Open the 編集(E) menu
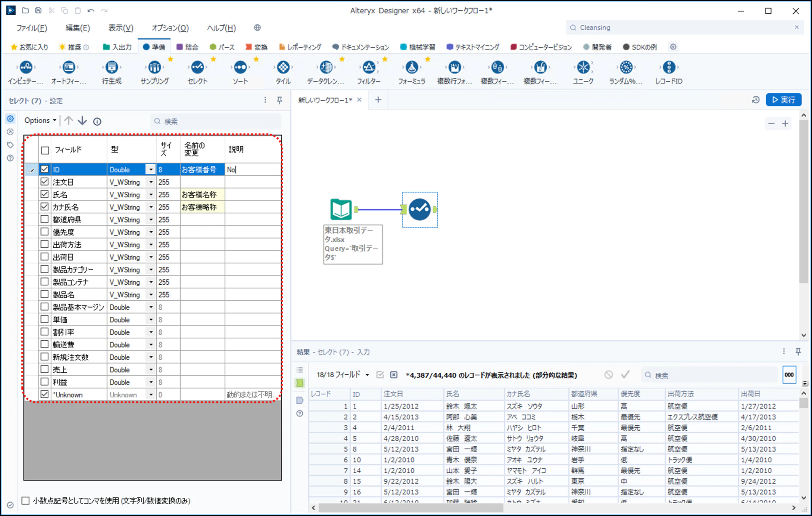This screenshot has height=516, width=812. [78, 28]
